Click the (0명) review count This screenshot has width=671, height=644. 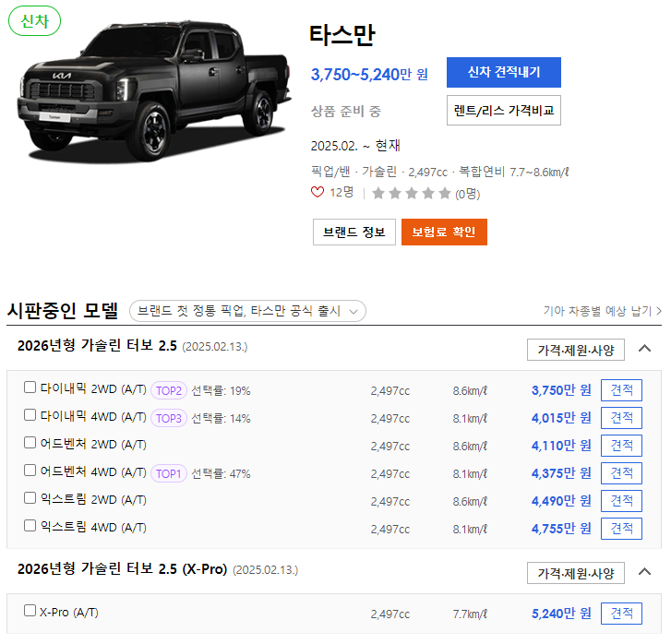(x=467, y=194)
